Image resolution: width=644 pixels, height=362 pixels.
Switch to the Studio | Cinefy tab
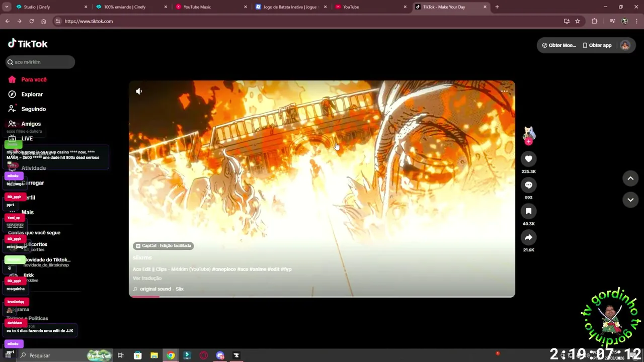tap(50, 7)
